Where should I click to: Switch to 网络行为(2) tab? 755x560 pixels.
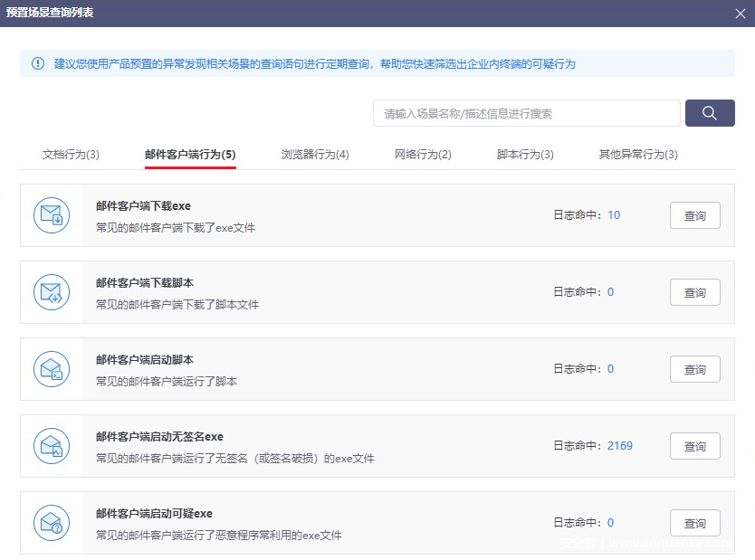click(x=423, y=155)
